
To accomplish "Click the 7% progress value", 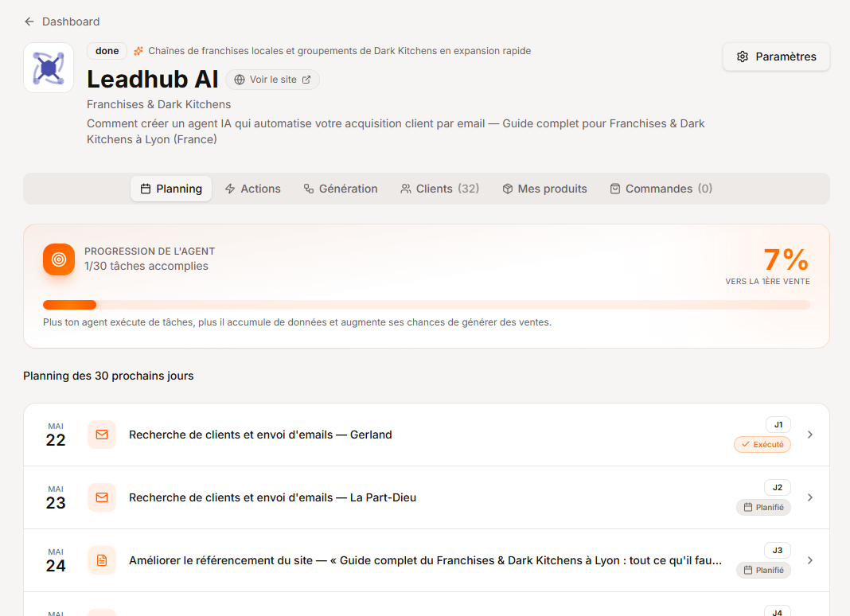I will [786, 259].
